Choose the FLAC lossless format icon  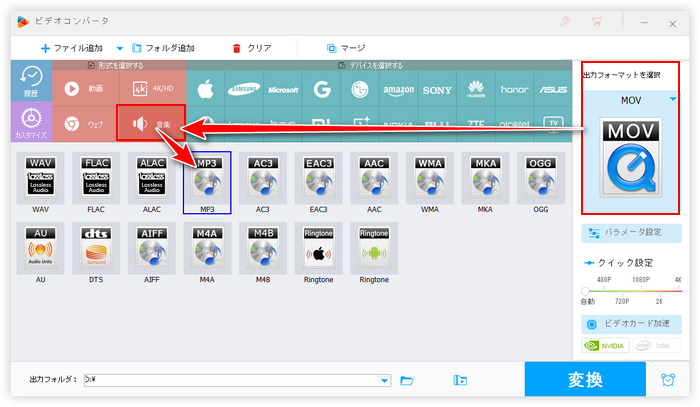pos(95,181)
